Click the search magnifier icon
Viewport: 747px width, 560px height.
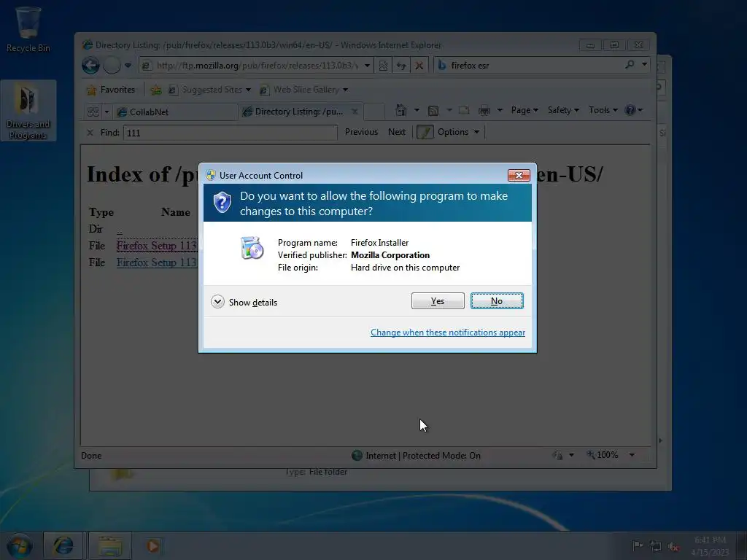pos(630,64)
